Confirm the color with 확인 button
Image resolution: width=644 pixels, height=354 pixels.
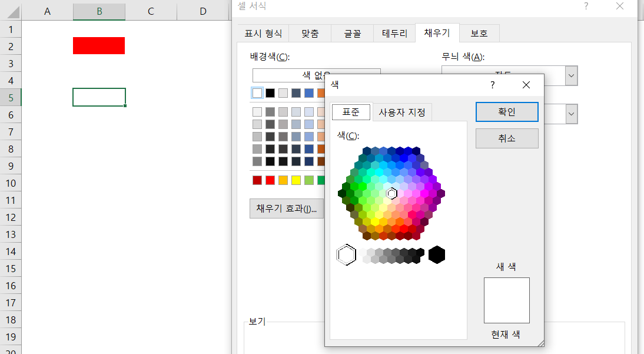click(507, 111)
